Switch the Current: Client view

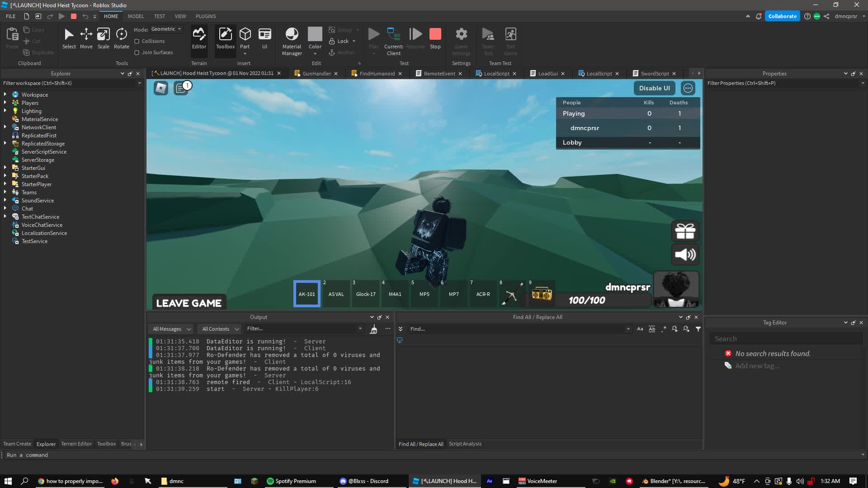tap(393, 42)
